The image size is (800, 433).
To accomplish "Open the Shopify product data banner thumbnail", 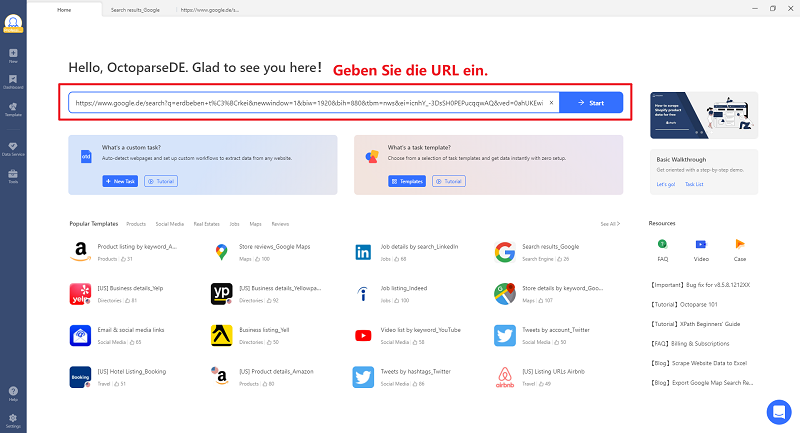I will (x=704, y=115).
